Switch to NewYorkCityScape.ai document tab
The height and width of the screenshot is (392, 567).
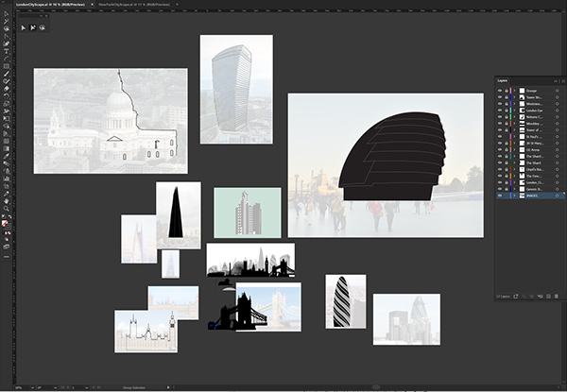point(134,5)
